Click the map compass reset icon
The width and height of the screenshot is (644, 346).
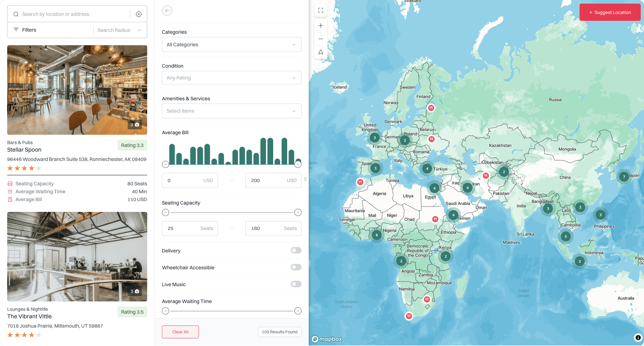point(321,52)
